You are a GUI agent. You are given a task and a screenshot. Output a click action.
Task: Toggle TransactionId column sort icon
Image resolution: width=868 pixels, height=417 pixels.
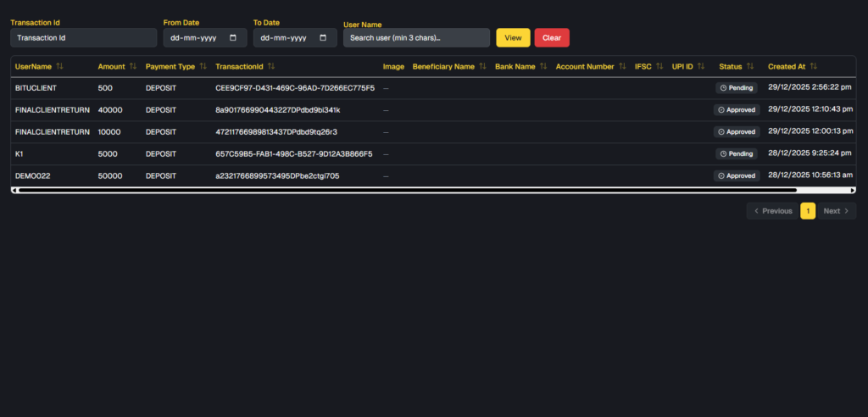(271, 66)
